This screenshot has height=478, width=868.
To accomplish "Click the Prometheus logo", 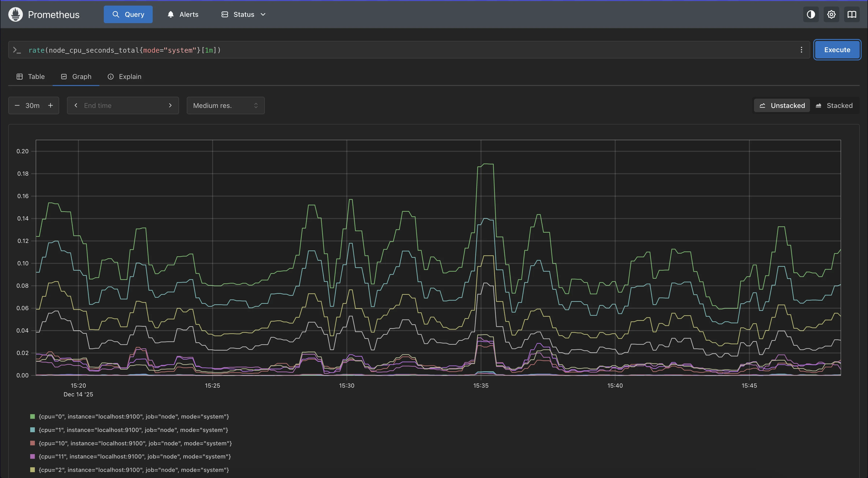I will pos(15,14).
